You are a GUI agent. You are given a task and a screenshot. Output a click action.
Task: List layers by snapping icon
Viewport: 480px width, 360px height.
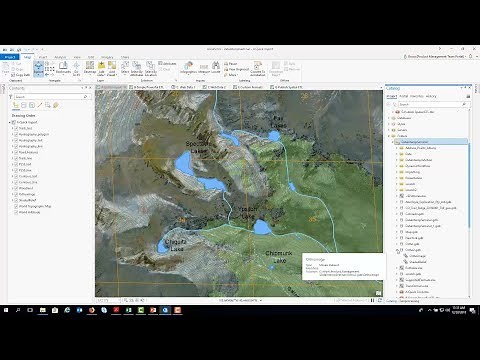48,105
